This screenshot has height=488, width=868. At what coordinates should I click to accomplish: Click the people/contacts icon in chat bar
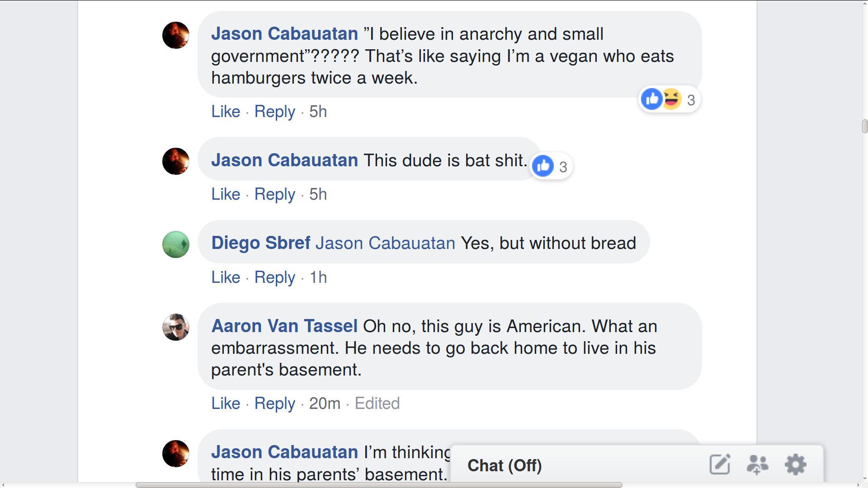pos(758,464)
